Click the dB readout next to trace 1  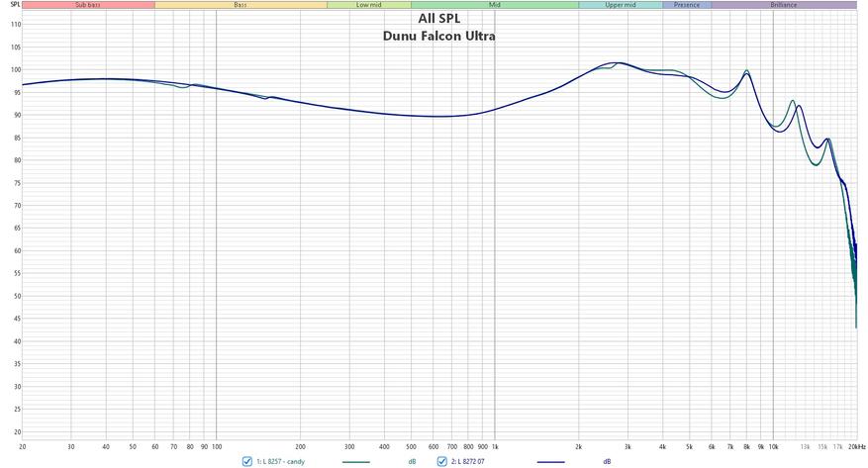tap(412, 461)
